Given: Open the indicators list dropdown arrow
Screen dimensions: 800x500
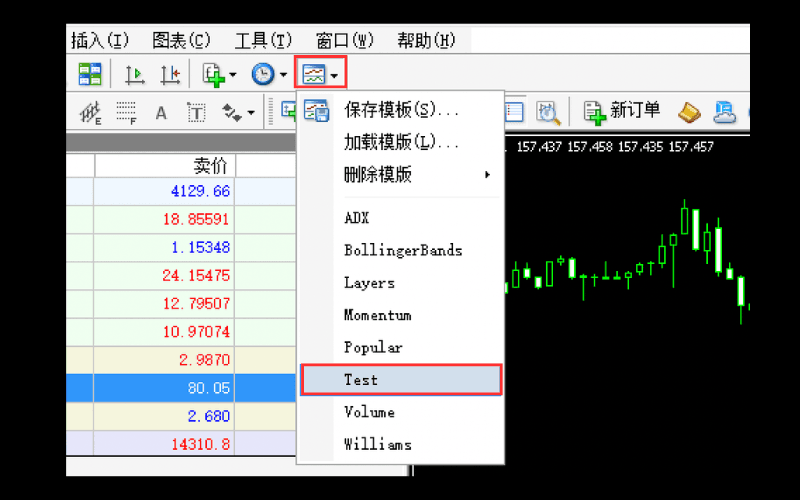Looking at the screenshot, I should point(233,75).
